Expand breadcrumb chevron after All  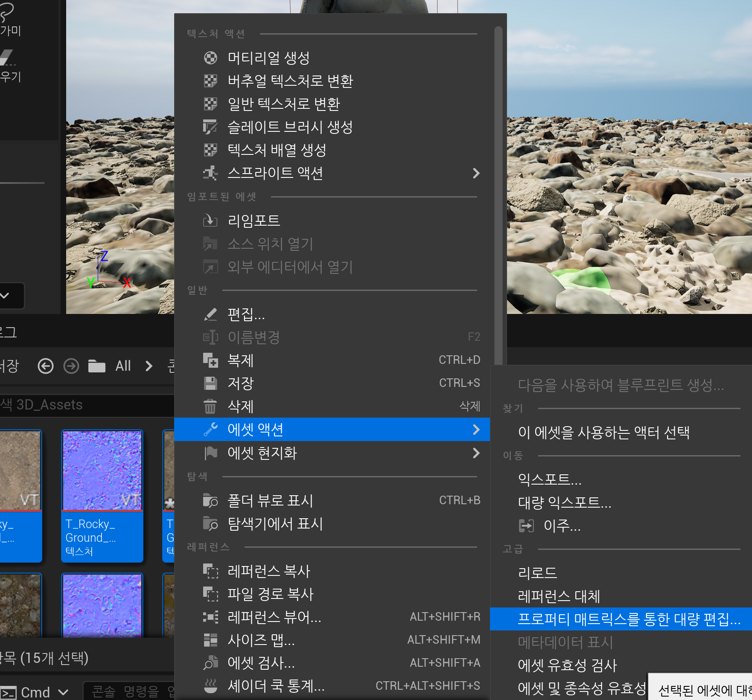[x=149, y=366]
